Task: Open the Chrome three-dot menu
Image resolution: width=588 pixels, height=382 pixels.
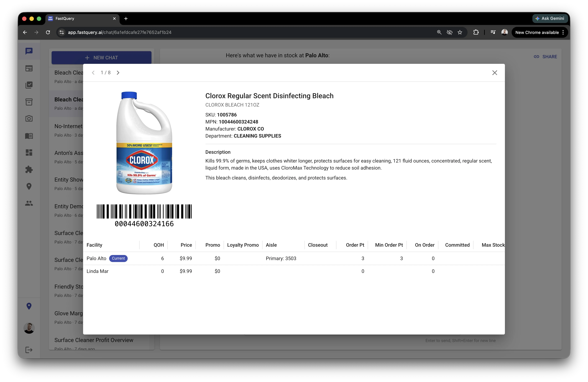Action: 563,32
